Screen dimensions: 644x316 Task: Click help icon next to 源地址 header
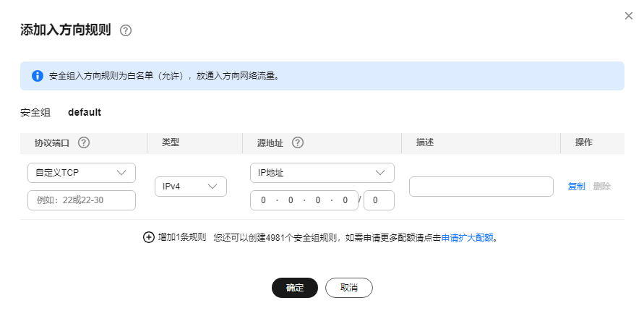297,142
